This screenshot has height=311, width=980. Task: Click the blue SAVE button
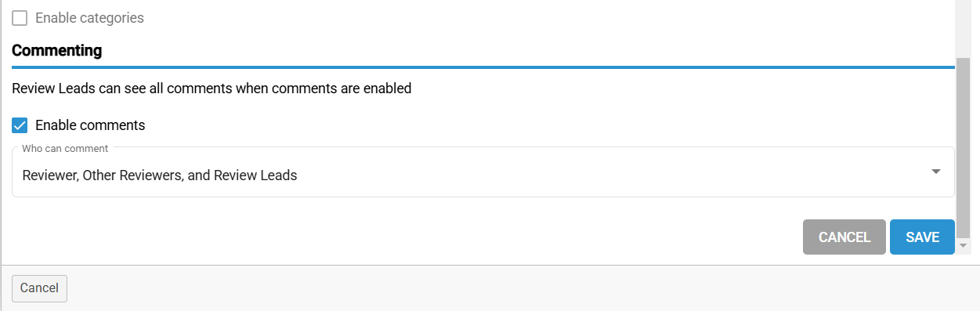[922, 237]
